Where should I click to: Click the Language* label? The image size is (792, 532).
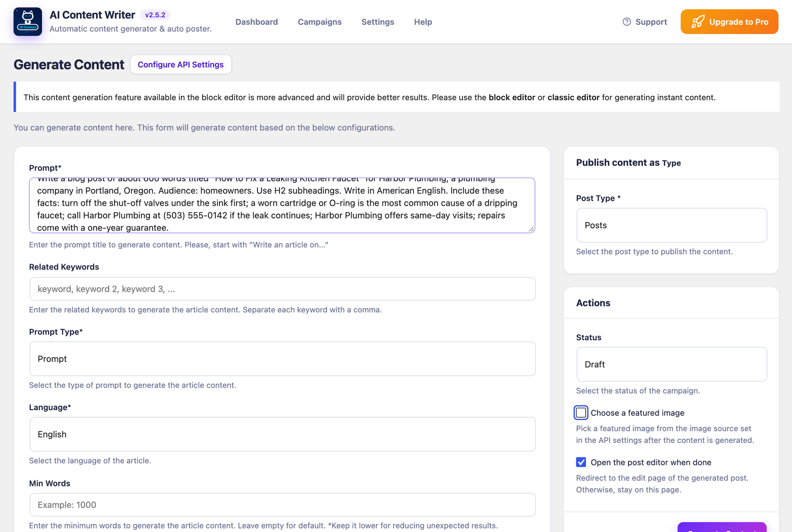50,407
